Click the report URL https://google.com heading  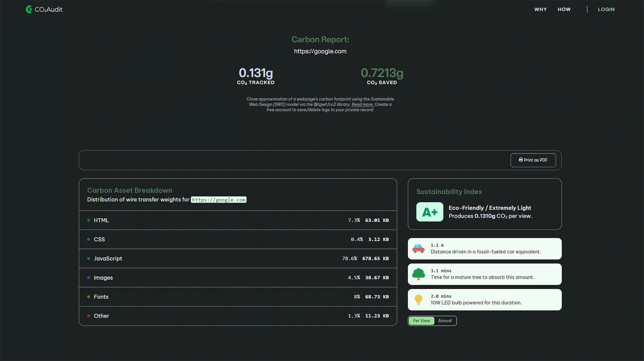(x=320, y=51)
